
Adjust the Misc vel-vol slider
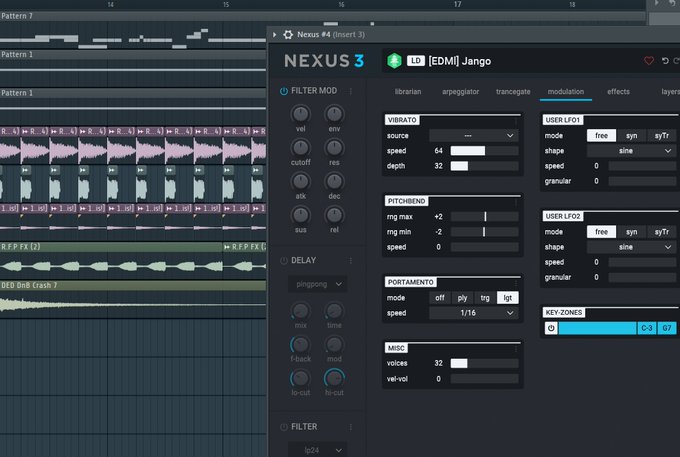point(484,379)
